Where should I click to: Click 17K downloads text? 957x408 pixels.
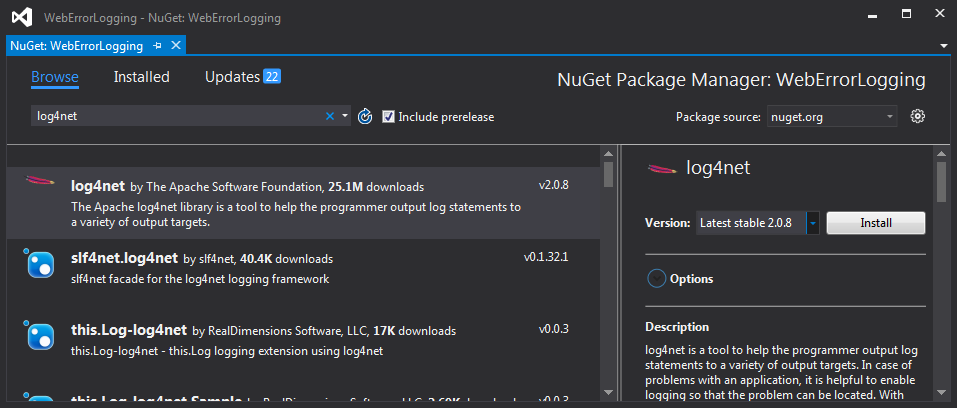click(x=414, y=331)
